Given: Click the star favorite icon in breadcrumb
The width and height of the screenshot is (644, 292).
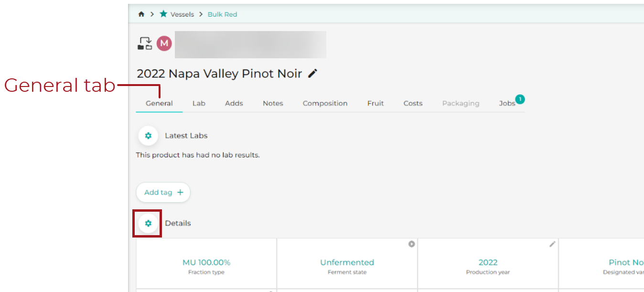Looking at the screenshot, I should pos(163,14).
